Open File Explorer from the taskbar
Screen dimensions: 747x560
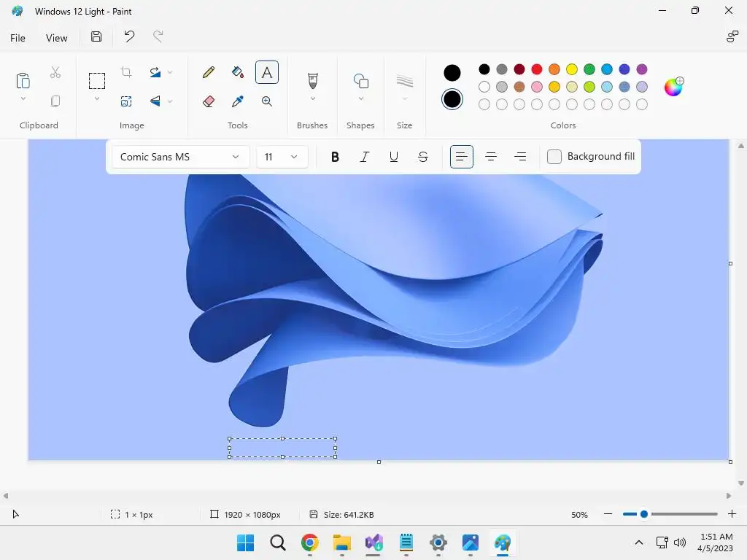pos(342,542)
